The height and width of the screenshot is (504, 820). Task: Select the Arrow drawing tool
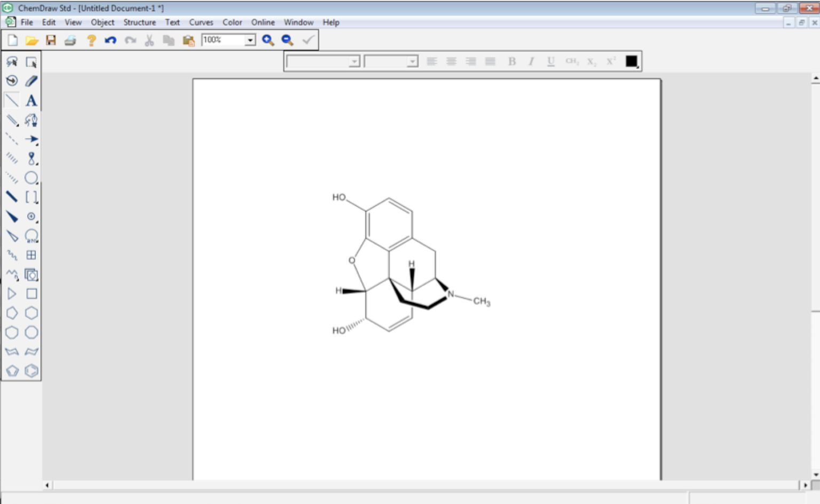point(31,139)
